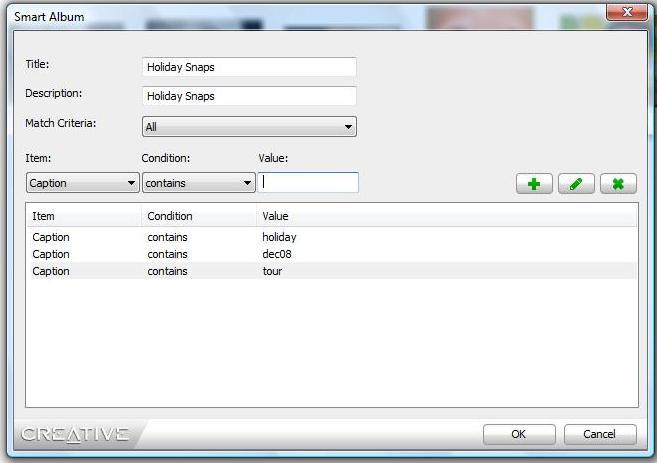Select the row with value holiday
This screenshot has width=657, height=463.
(x=332, y=237)
